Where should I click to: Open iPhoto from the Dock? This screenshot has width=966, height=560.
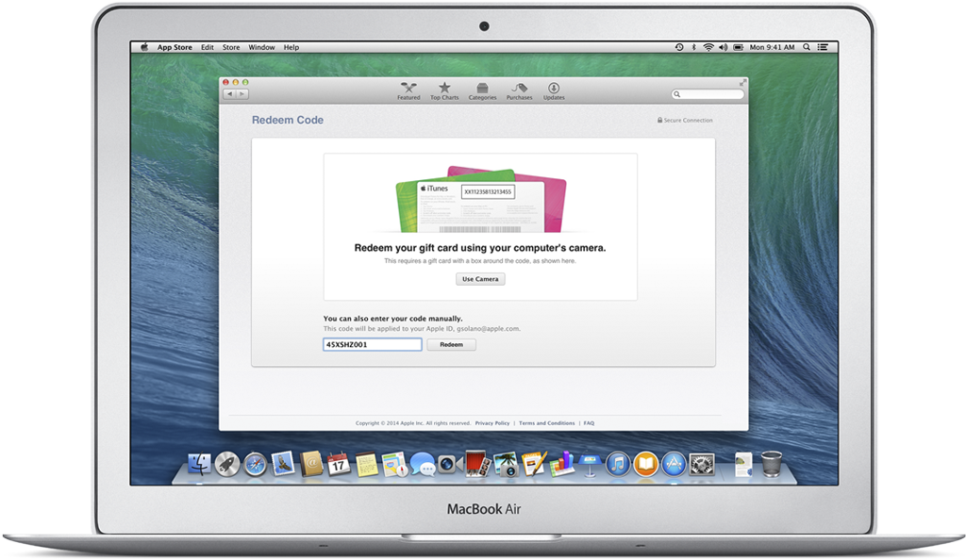507,464
